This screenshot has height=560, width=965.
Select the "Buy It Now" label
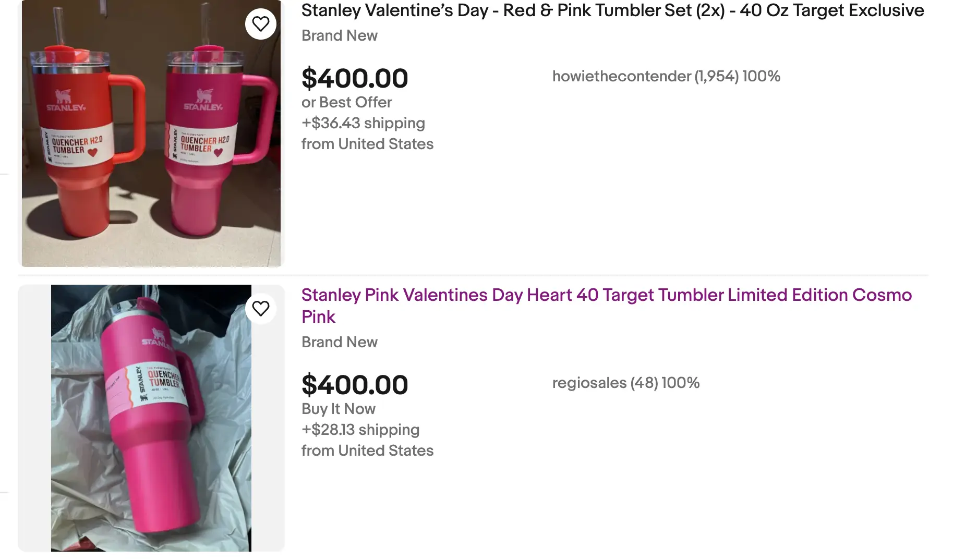[x=338, y=409]
